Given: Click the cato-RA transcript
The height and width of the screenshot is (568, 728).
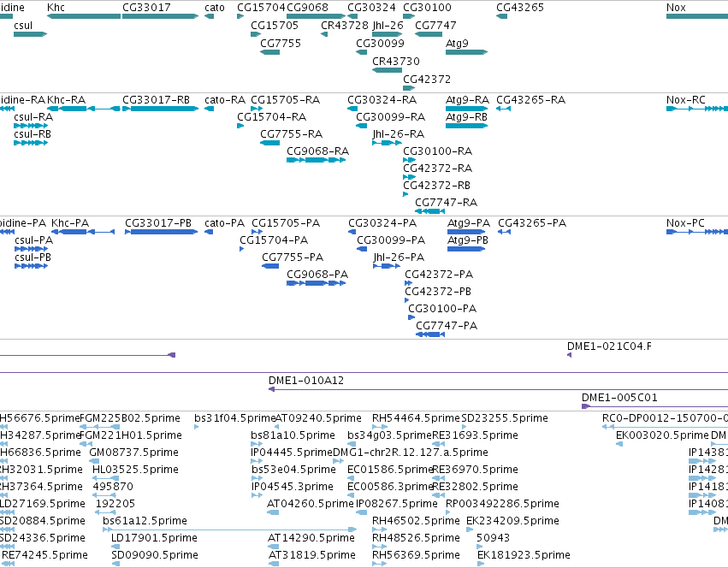Looking at the screenshot, I should 210,109.
